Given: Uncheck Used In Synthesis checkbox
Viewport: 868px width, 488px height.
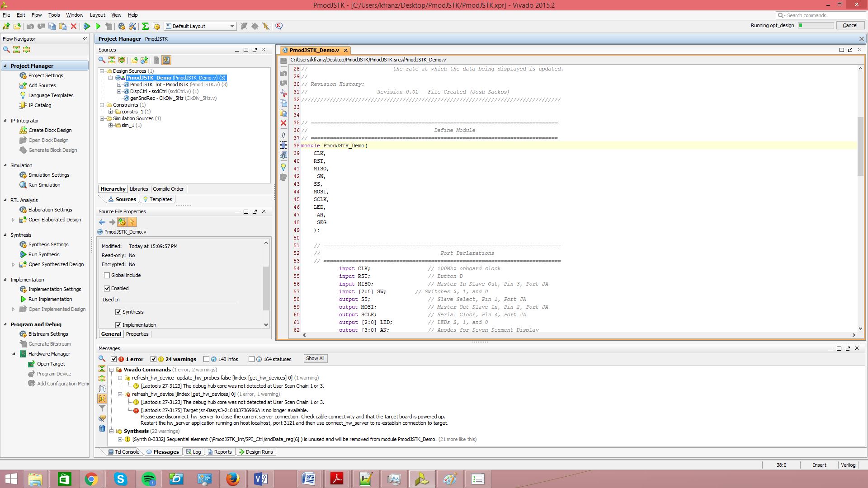Looking at the screenshot, I should (x=118, y=312).
